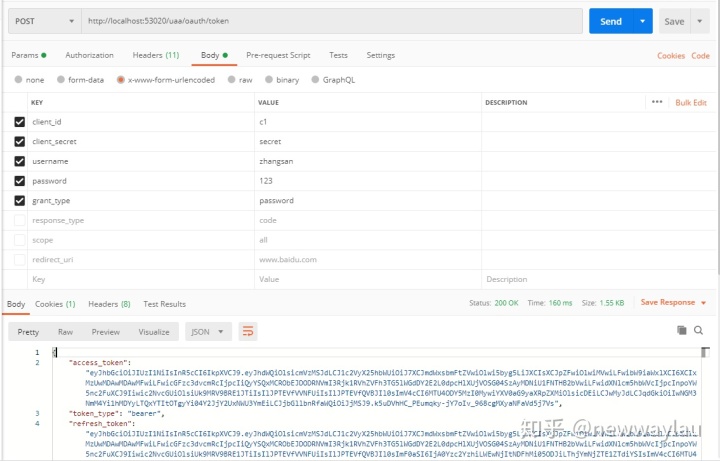This screenshot has width=720, height=461.
Task: Uncheck the password parameter checkbox
Action: point(19,181)
